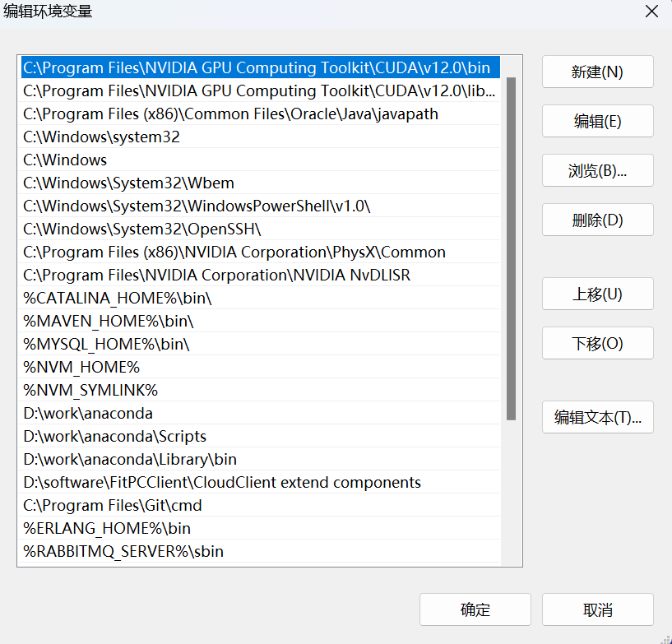Move entry up with 上移(U)
672x644 pixels.
pyautogui.click(x=597, y=294)
